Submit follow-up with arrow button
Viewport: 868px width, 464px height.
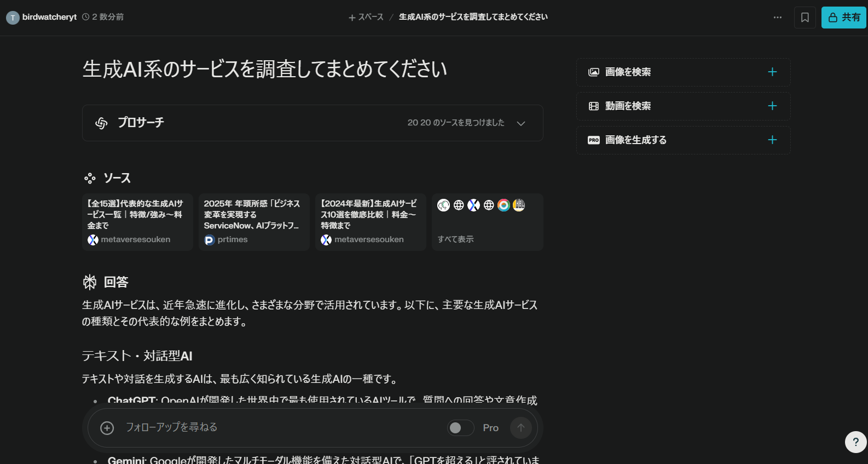click(521, 428)
